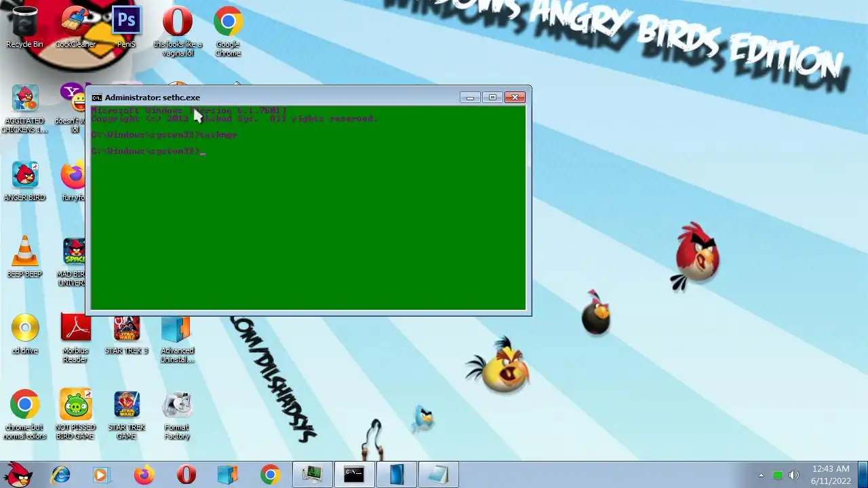Open chrome but normal colors shortcut
868x488 pixels.
[x=24, y=415]
